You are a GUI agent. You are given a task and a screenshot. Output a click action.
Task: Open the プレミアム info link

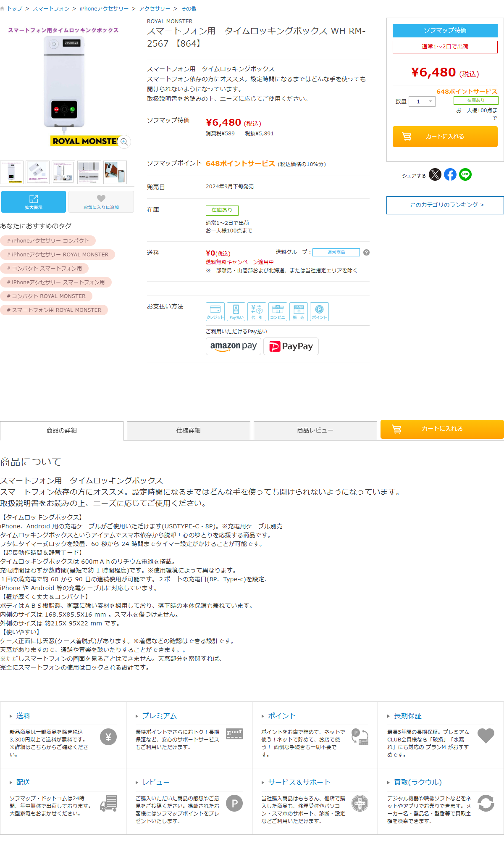(x=159, y=716)
